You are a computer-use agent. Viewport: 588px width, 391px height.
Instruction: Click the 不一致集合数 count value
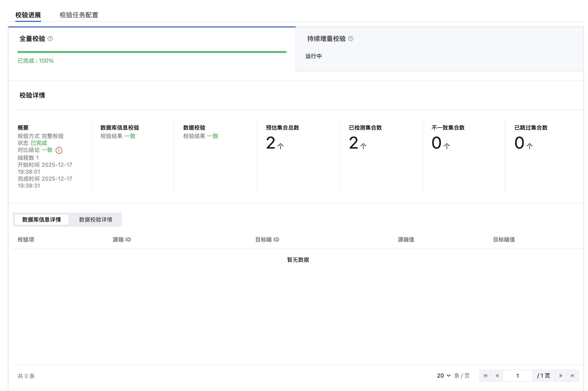(436, 143)
